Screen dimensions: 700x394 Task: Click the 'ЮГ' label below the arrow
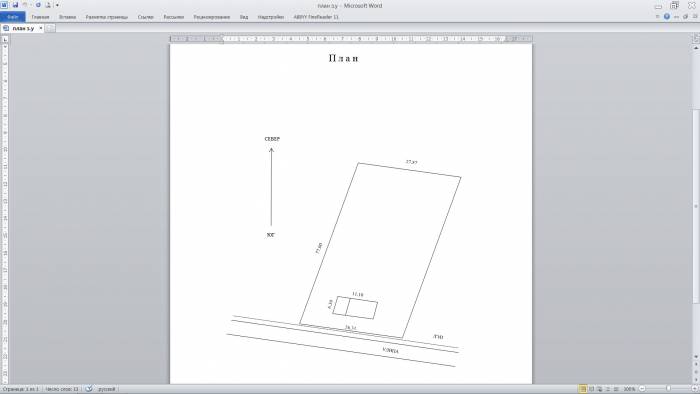pos(271,235)
